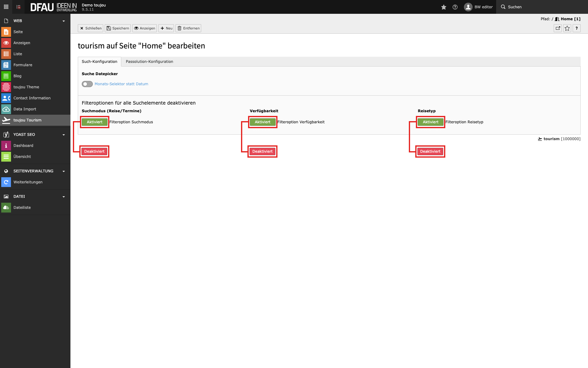Collapse the SEITENVERWALTUNG module group
This screenshot has height=368, width=588.
coord(64,171)
